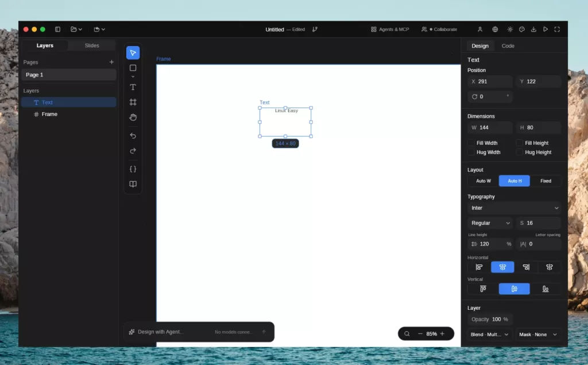Toggle the sidebar panel icon
The image size is (588, 365).
57,29
